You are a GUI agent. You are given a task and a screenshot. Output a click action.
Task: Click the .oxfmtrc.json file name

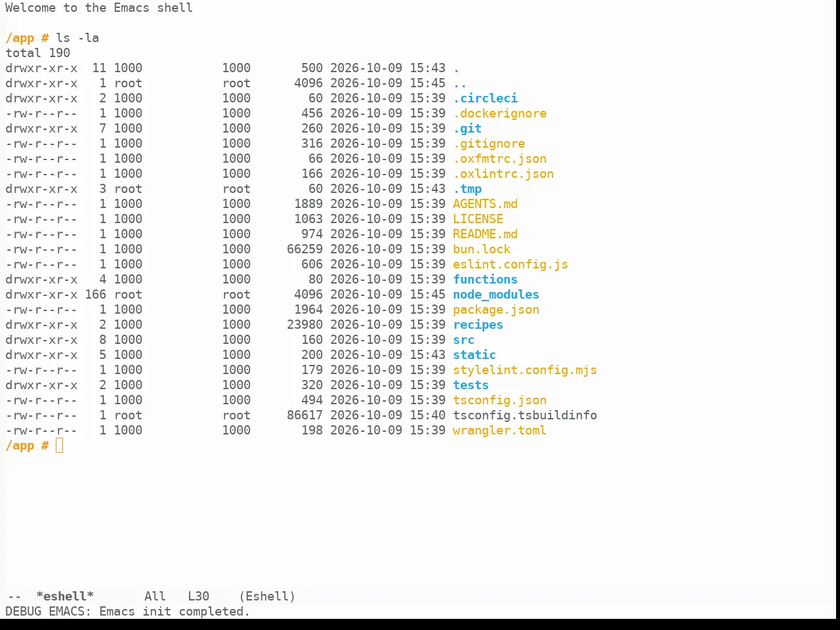coord(499,159)
